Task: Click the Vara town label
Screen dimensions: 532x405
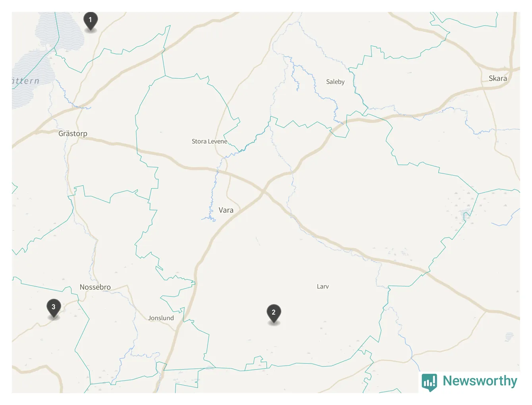Action: tap(226, 210)
